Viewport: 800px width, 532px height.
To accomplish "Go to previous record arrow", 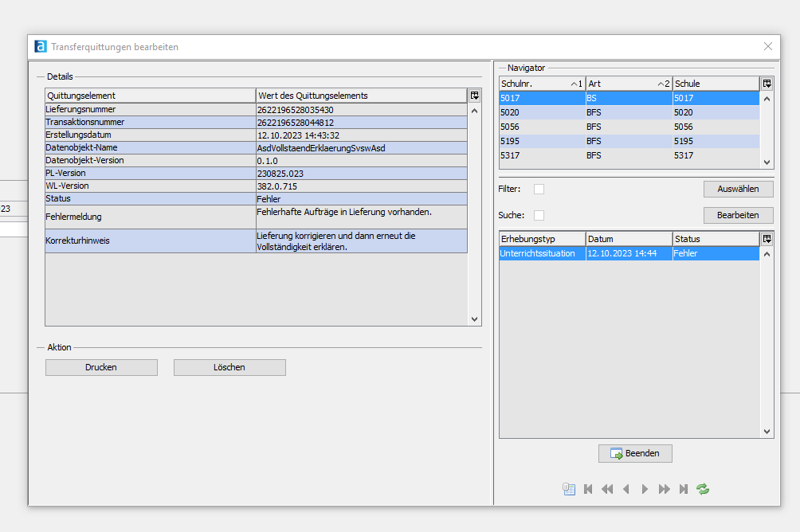I will pos(626,489).
